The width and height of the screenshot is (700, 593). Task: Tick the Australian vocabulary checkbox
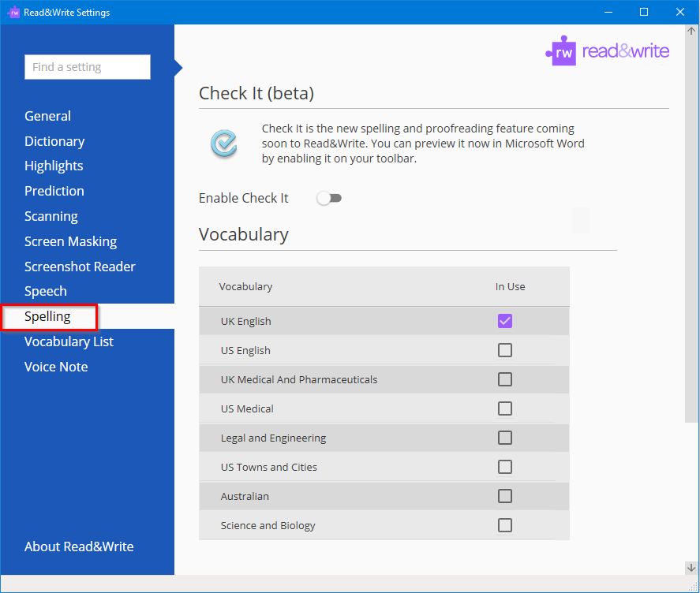(x=505, y=496)
